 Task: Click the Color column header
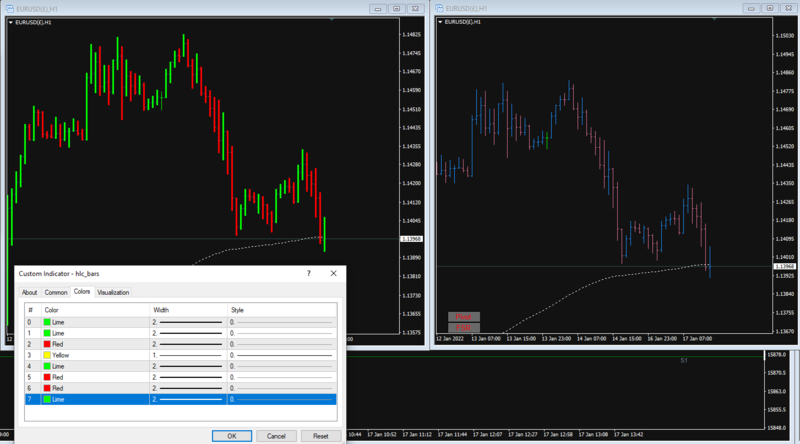[x=95, y=310]
